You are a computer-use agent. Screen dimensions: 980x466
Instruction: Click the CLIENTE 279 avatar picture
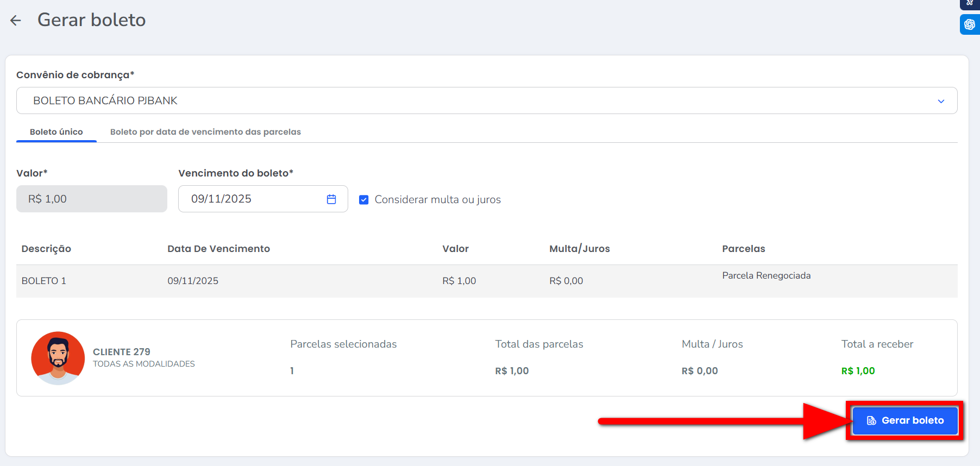(58, 358)
